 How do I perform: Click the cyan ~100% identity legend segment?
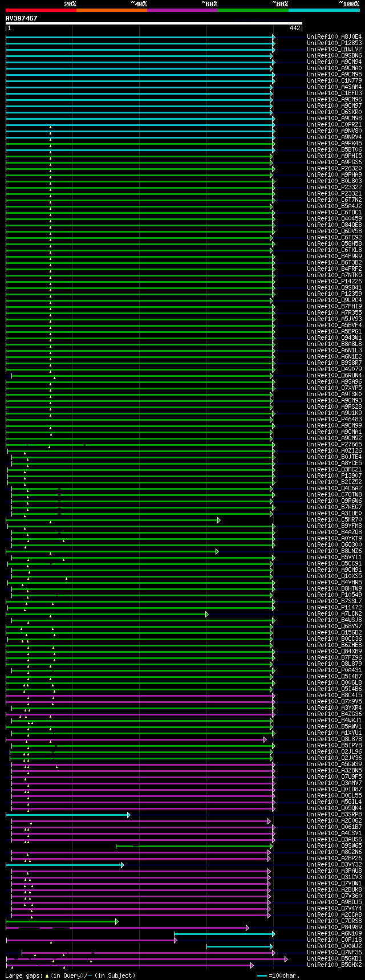click(324, 10)
